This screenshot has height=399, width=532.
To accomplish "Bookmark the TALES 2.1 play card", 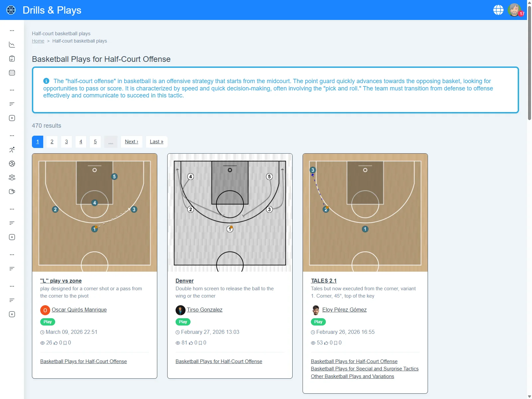I will coord(335,343).
